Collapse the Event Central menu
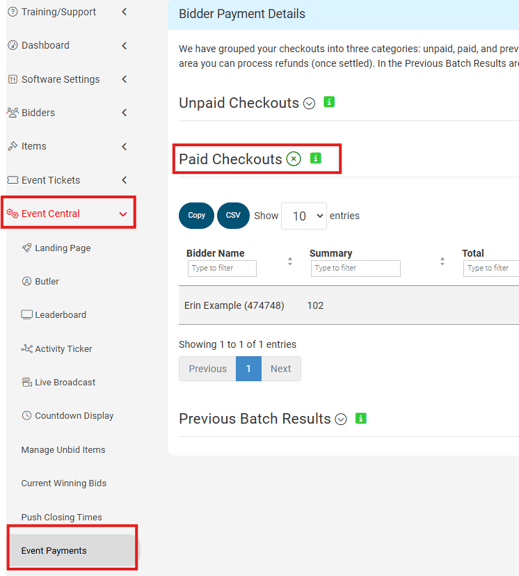 tap(123, 214)
